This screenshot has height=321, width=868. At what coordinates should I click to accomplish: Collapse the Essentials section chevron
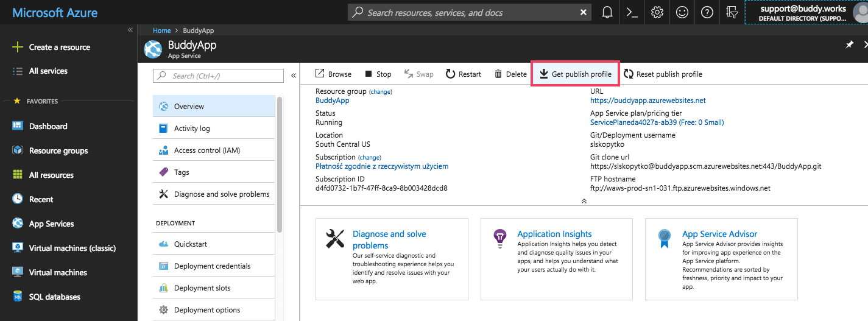click(584, 201)
